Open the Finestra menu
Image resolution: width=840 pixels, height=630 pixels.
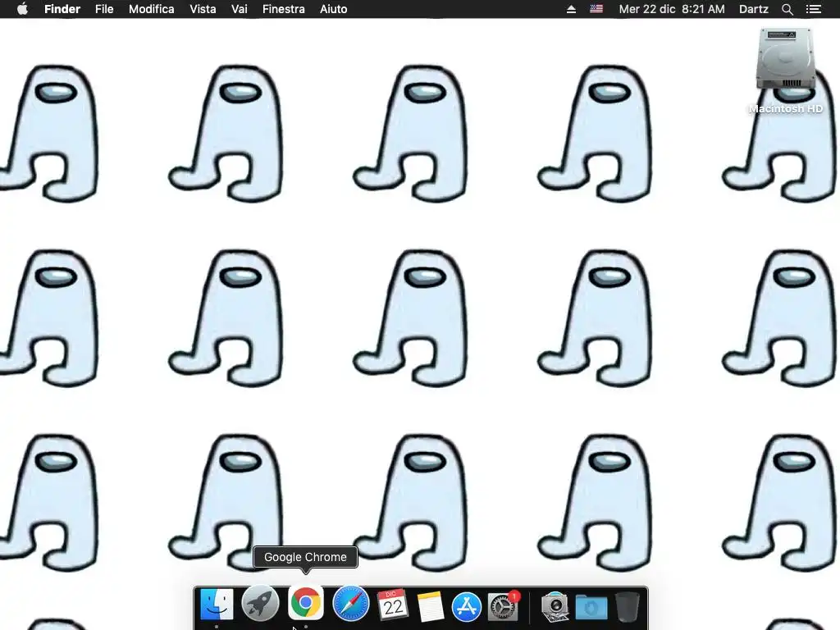tap(283, 9)
